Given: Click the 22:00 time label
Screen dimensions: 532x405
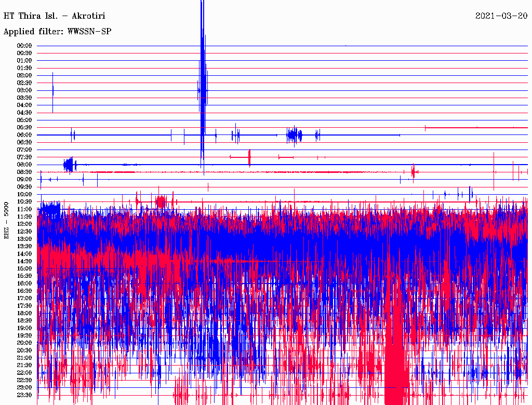Looking at the screenshot, I should coord(24,372).
